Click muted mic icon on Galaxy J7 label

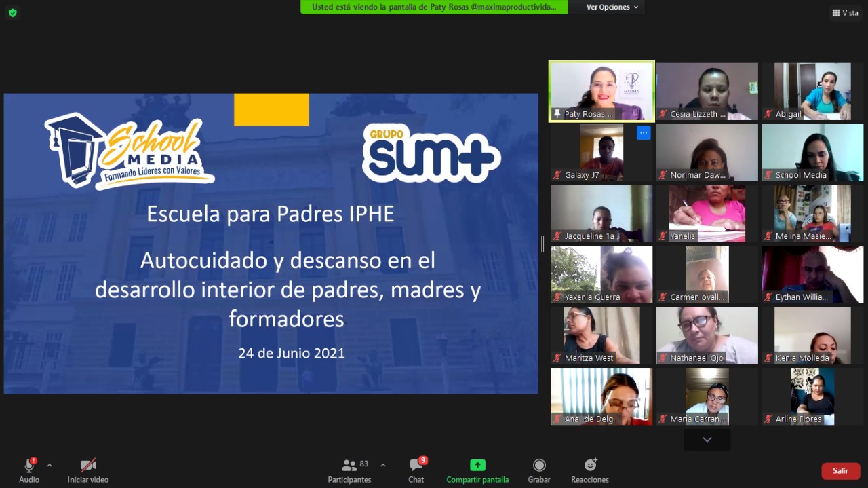pos(557,175)
